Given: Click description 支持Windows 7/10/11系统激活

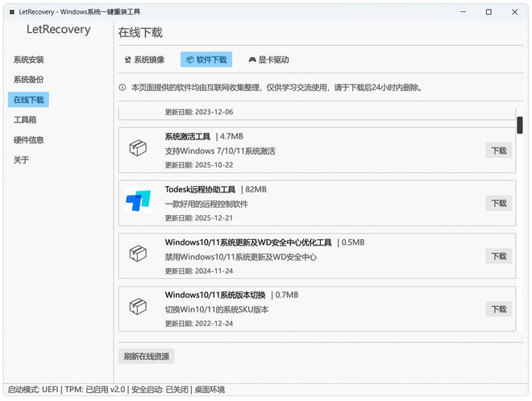Looking at the screenshot, I should click(x=220, y=151).
